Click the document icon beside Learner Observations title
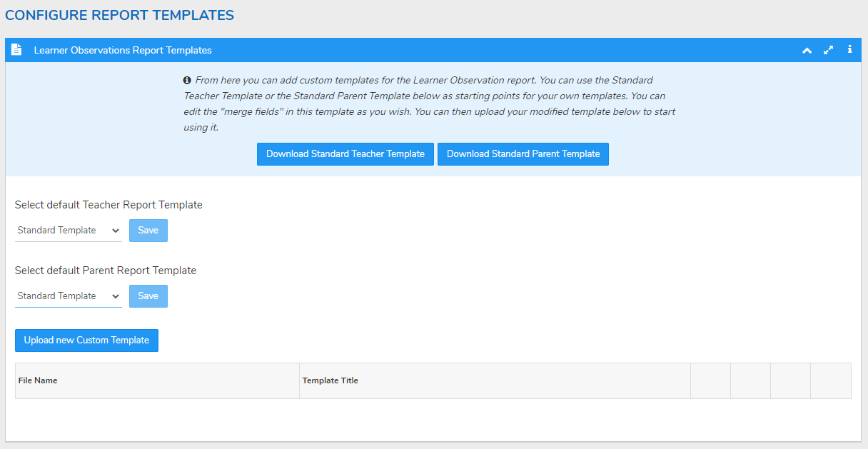Viewport: 868px width, 449px height. [16, 50]
